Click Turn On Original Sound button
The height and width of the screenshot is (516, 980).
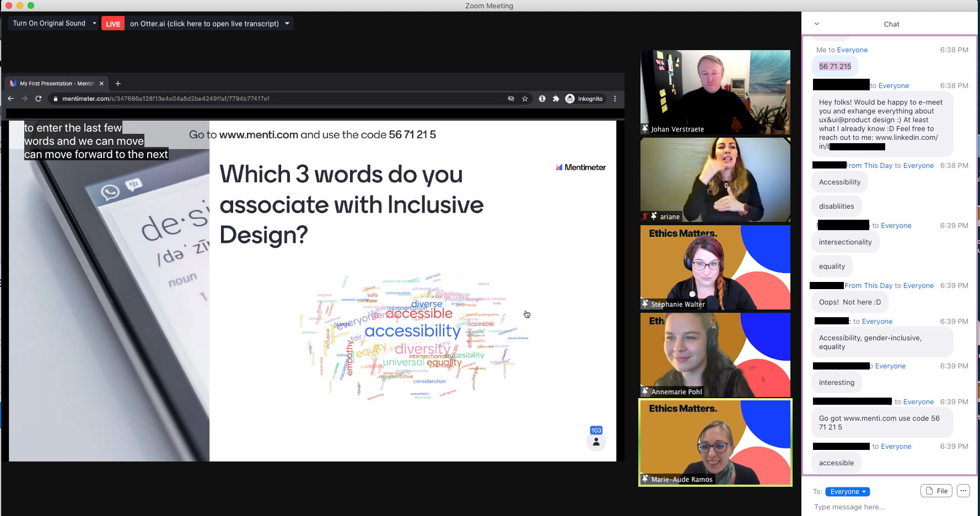coord(49,23)
